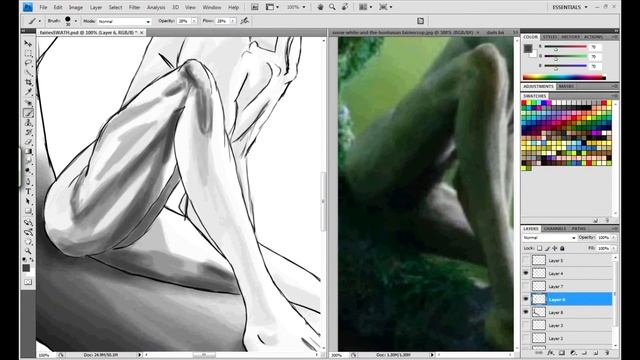The image size is (640, 360).
Task: Select the Dodge tool
Action: [x=28, y=171]
